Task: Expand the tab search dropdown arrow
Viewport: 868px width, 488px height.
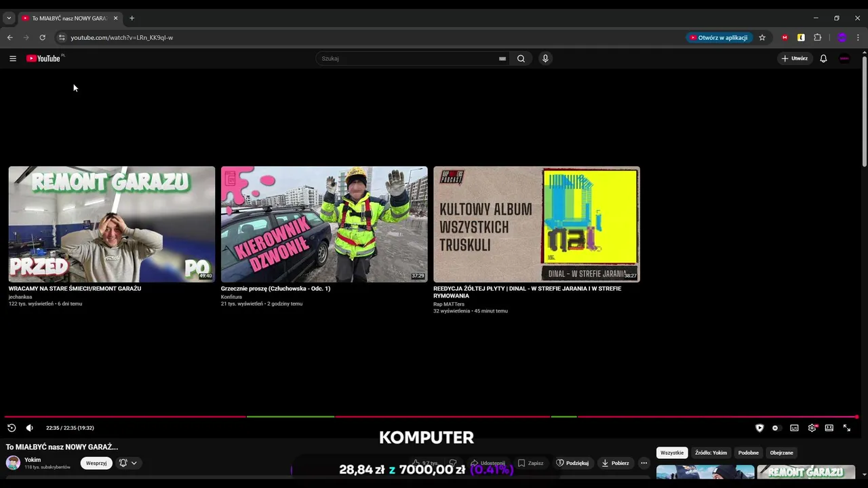Action: tap(9, 18)
